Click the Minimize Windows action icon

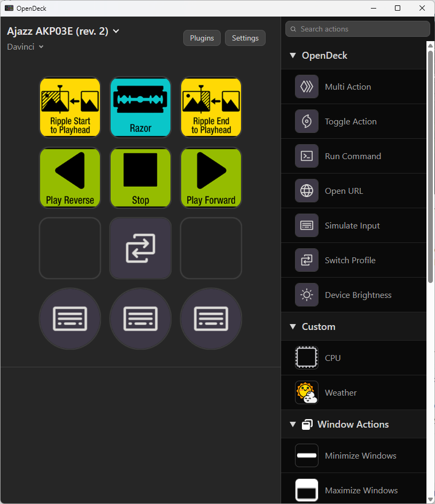(307, 455)
